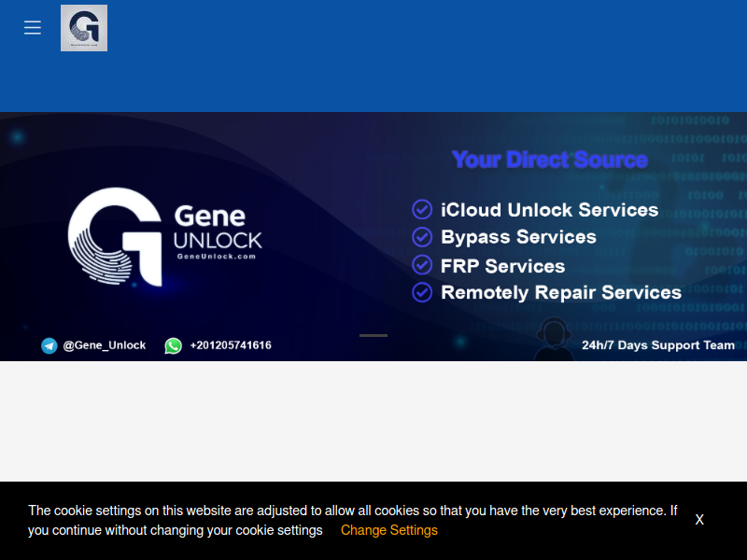Viewport: 747px width, 560px height.
Task: Click the @Gene_Unlock Telegram handle
Action: point(105,345)
